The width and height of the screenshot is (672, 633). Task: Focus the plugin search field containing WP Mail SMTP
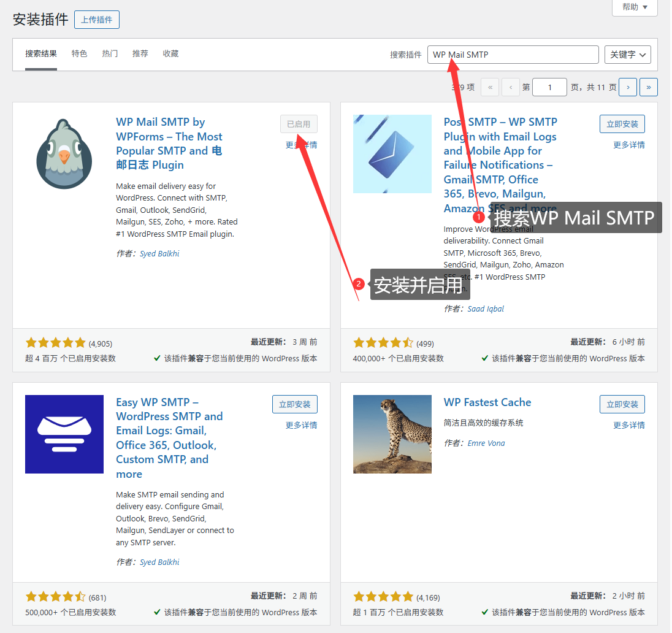click(x=513, y=55)
